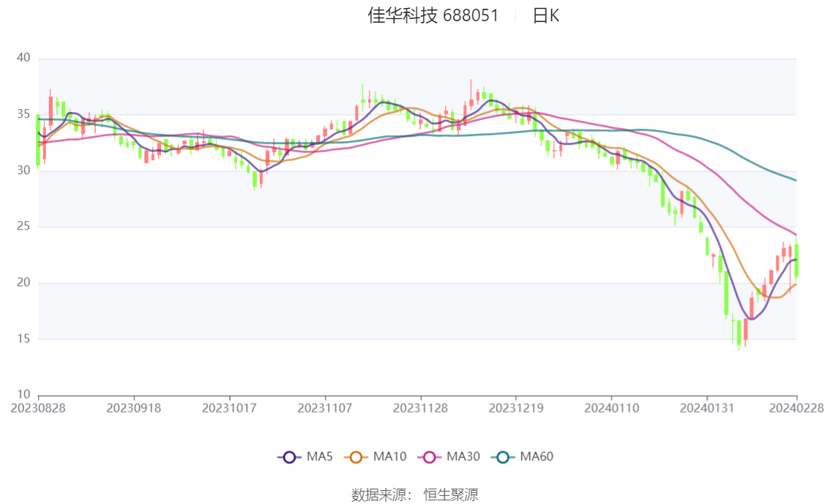The height and width of the screenshot is (504, 830).
Task: Click the chart title 佳华科技 688051
Action: point(433,16)
